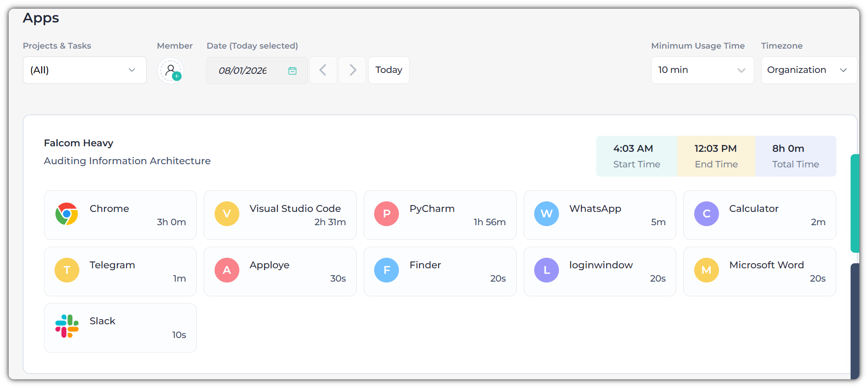Go to next day arrow
Image resolution: width=868 pixels, height=388 pixels.
(x=352, y=70)
